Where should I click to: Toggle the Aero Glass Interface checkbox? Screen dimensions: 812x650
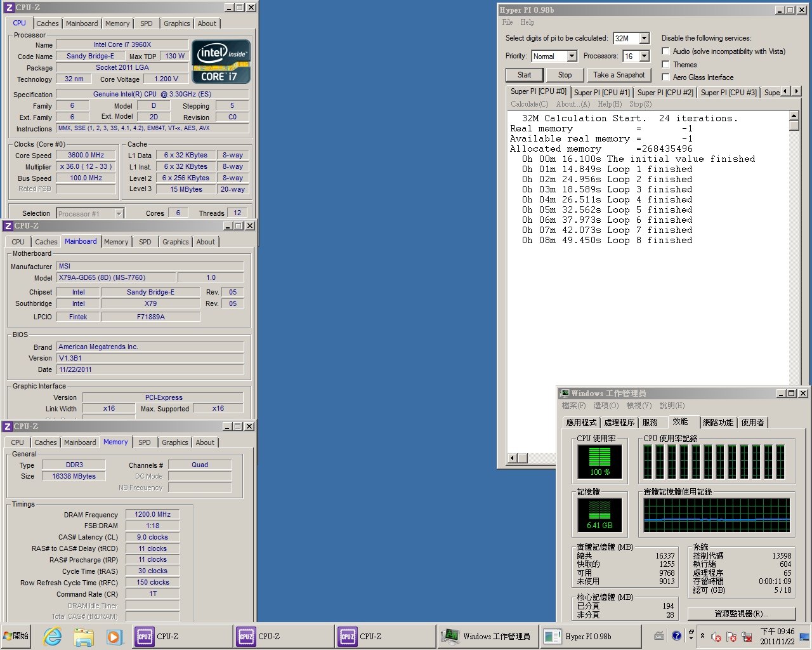click(665, 77)
